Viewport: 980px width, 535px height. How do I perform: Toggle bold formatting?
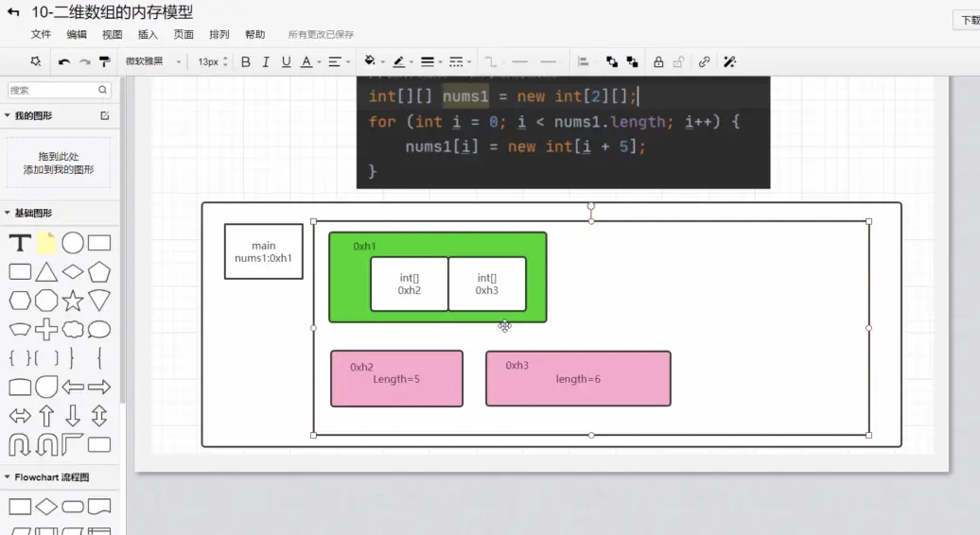246,61
